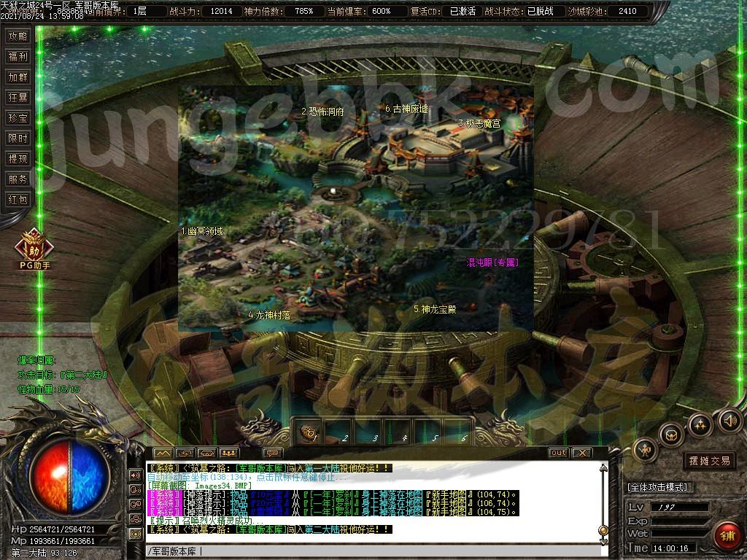This screenshot has width=747, height=560.
Task: Open the 攻略 guide menu
Action: [18, 36]
